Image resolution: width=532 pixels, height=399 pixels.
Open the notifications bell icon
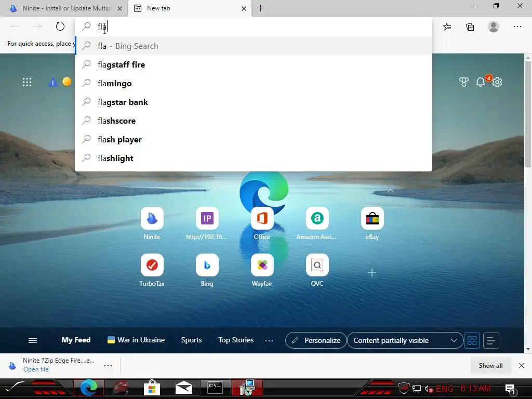tap(481, 82)
